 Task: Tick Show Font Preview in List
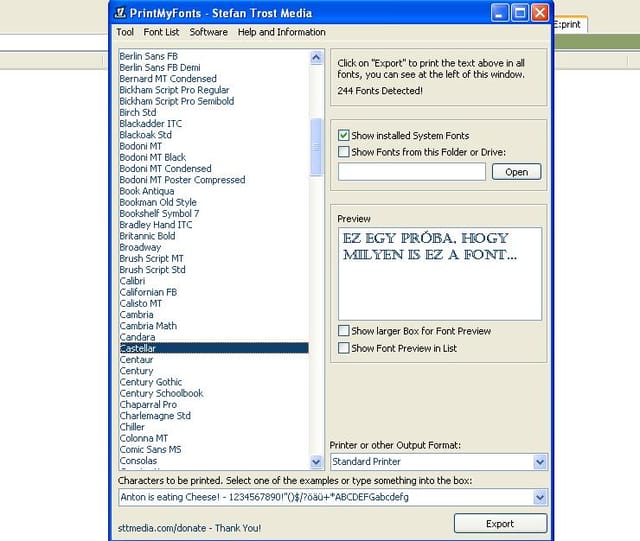click(344, 348)
